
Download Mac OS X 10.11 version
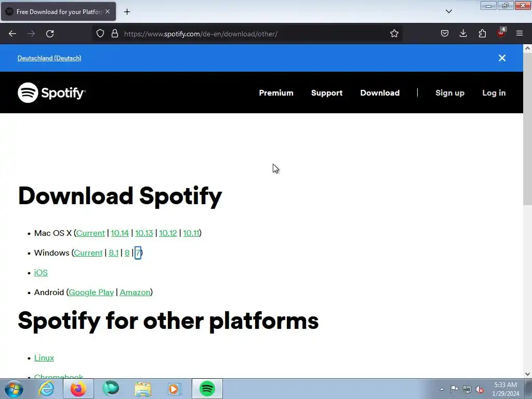coord(191,233)
